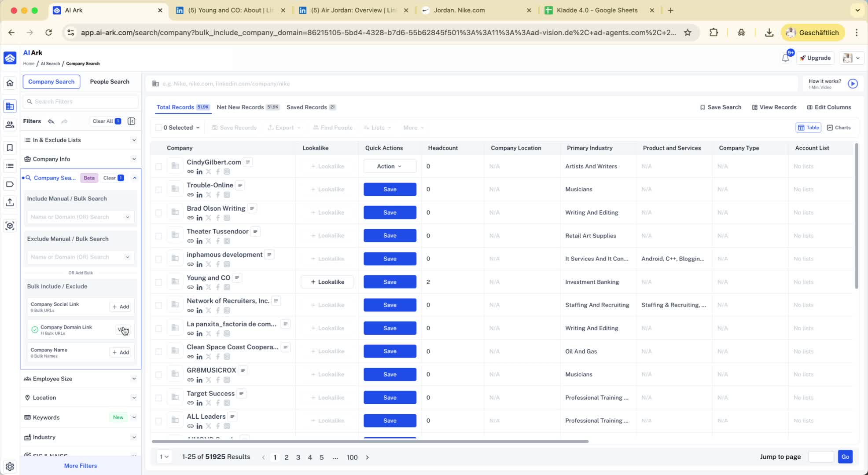Check the Trouble-Online row checkbox

tap(158, 190)
